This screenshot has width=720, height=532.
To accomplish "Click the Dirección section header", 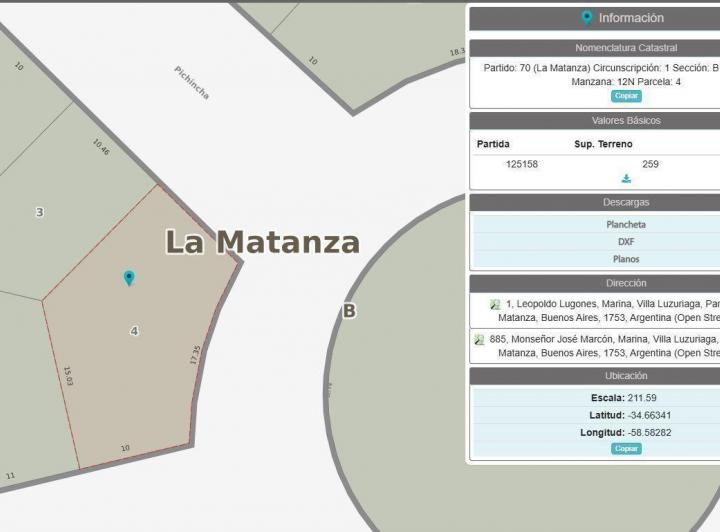I will click(626, 283).
